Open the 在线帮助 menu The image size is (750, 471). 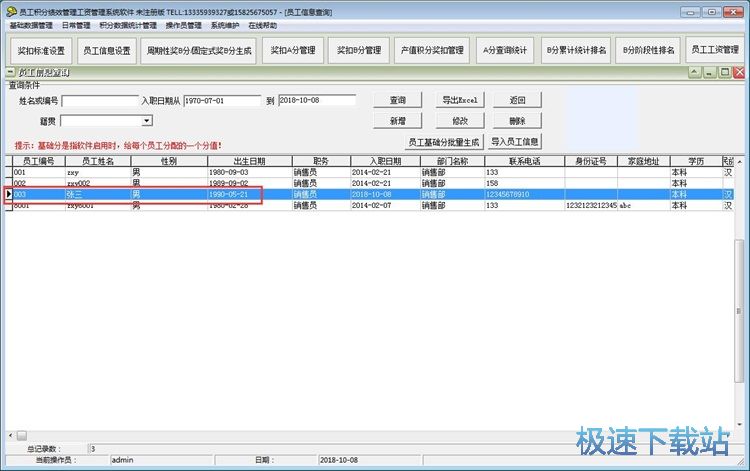point(263,25)
